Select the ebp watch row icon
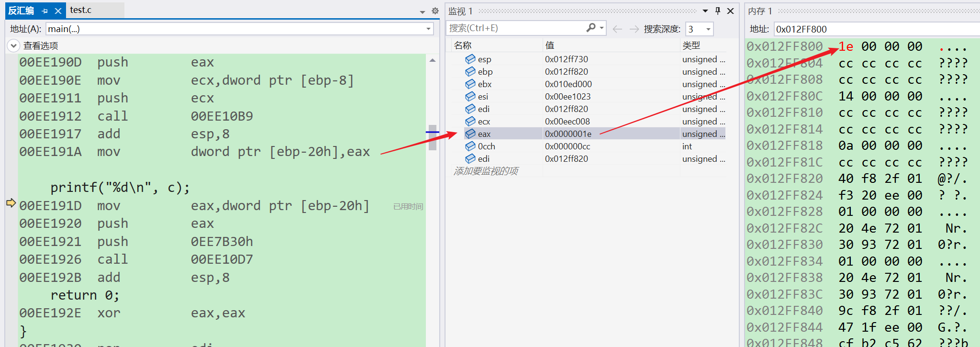Image resolution: width=980 pixels, height=347 pixels. pos(470,71)
